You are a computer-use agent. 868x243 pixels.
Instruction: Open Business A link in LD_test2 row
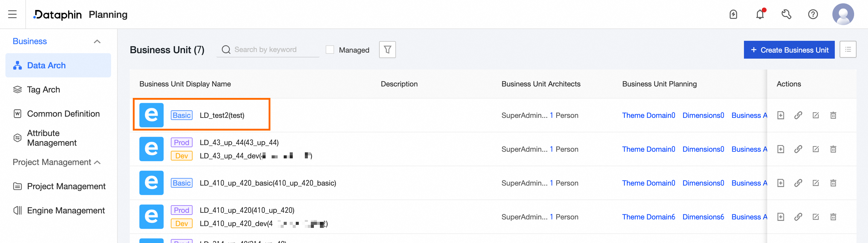pos(749,115)
